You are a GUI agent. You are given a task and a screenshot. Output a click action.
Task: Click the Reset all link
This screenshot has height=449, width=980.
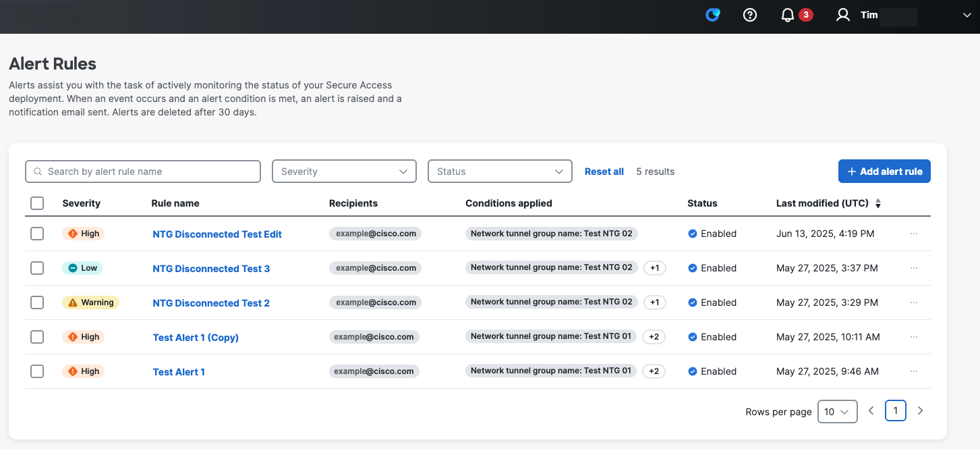point(604,171)
